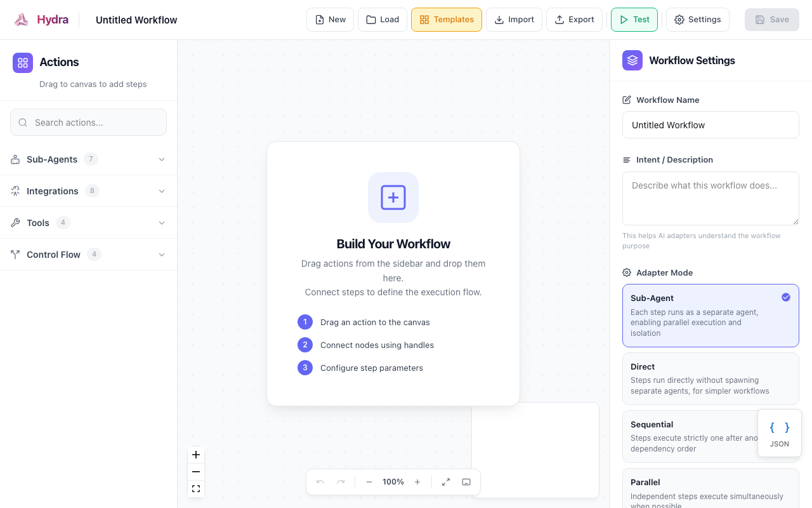Click the fullscreen icon below zoom controls
Image resolution: width=812 pixels, height=508 pixels.
coord(196,488)
